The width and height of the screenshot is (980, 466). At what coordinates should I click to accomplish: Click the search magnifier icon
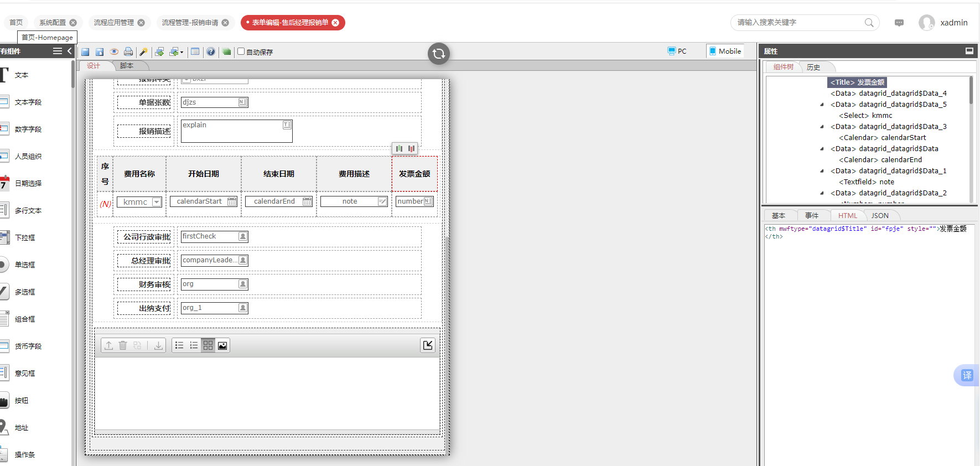869,23
